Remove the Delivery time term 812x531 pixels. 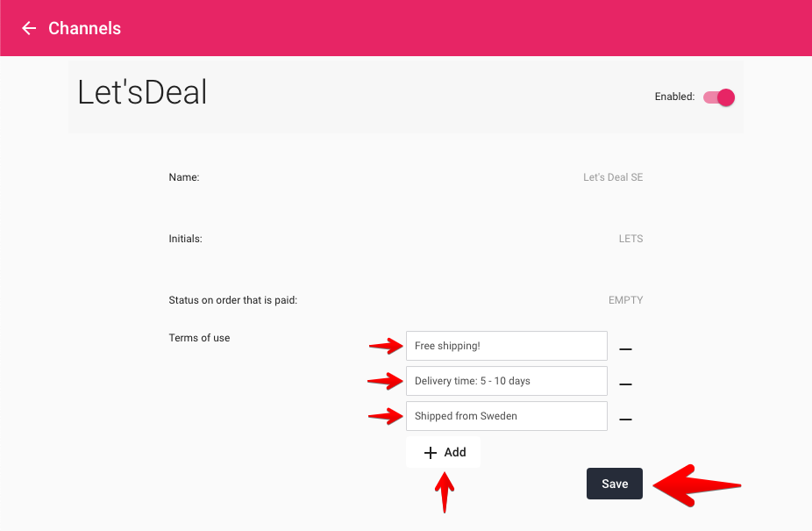[x=625, y=384]
